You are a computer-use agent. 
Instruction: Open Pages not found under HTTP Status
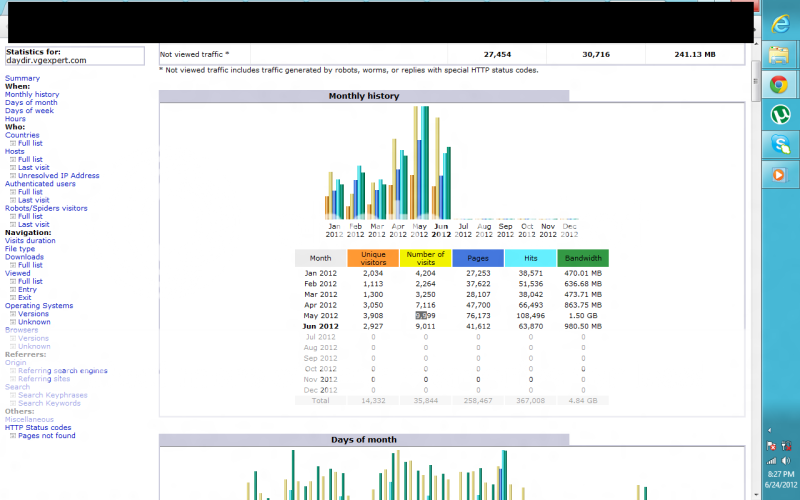click(46, 436)
